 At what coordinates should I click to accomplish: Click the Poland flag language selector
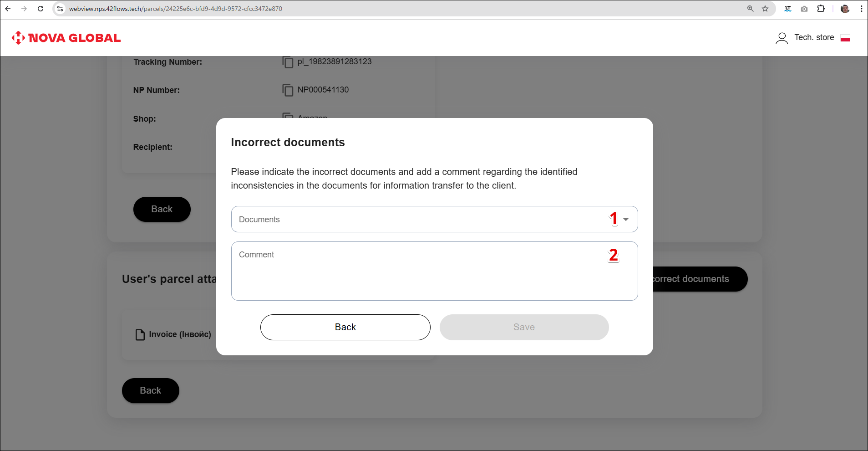845,38
